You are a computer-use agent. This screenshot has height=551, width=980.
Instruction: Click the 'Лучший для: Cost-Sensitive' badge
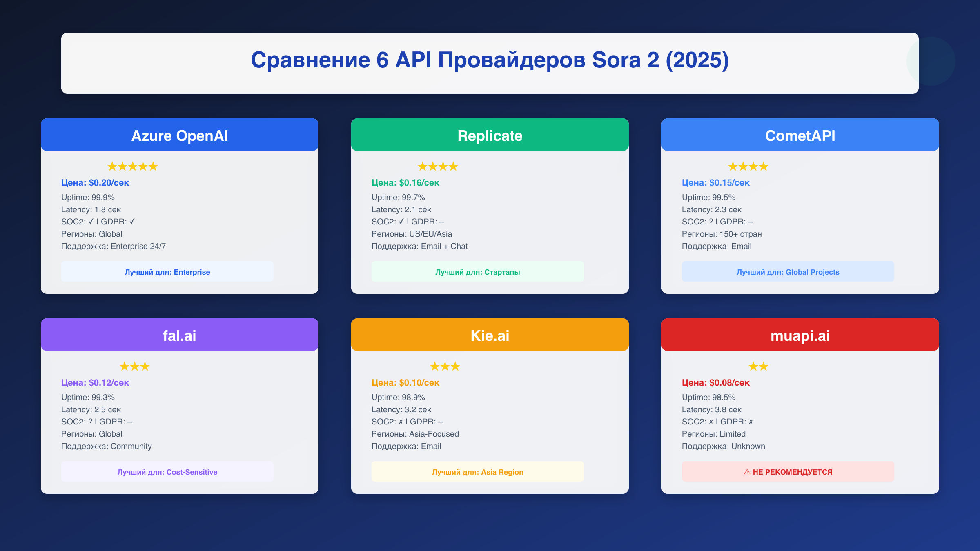pos(167,472)
